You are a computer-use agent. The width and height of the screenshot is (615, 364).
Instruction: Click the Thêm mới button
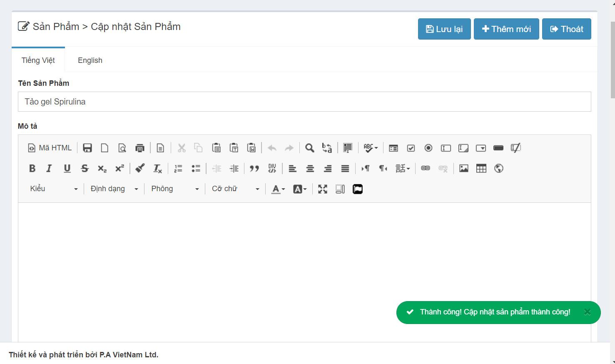[506, 29]
